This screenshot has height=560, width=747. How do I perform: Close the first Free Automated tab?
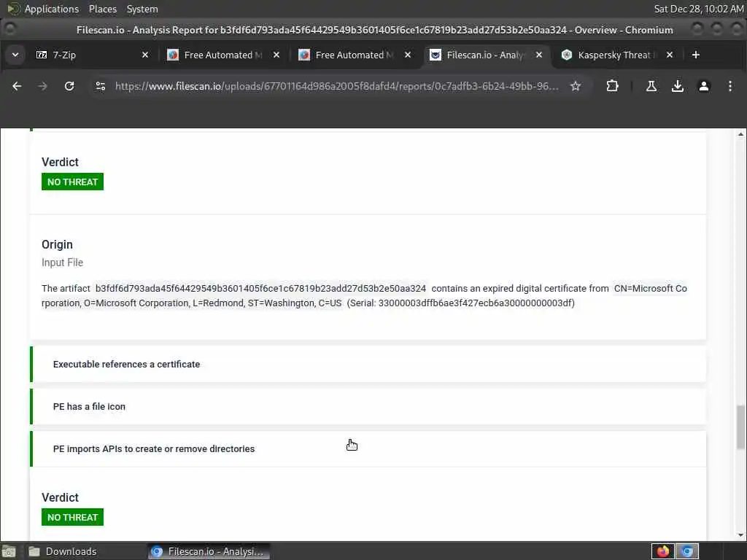click(276, 55)
